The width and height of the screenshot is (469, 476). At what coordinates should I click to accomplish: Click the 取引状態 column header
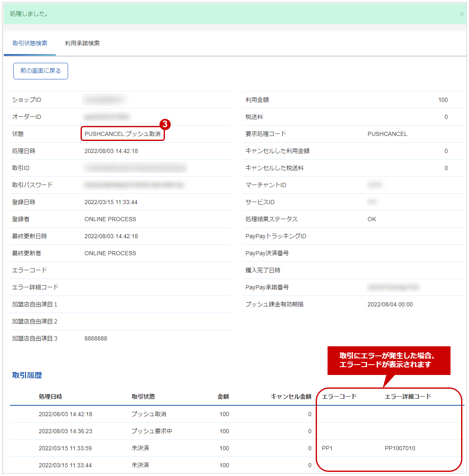[143, 397]
